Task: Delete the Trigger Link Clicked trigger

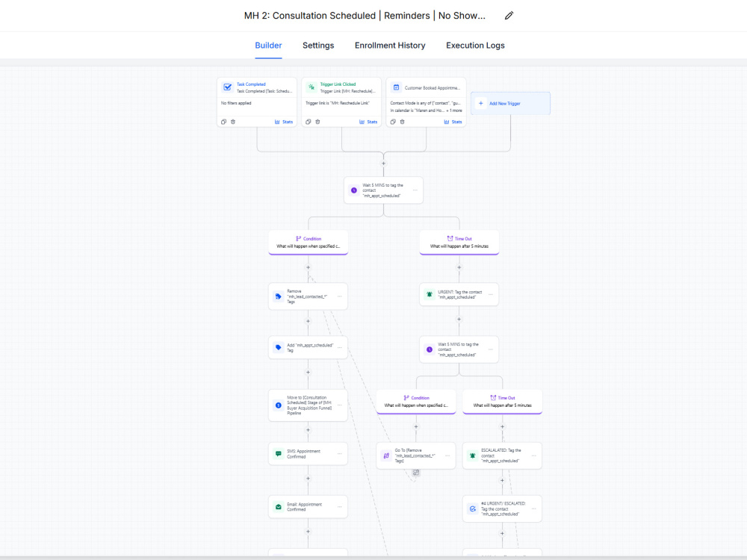Action: tap(317, 122)
